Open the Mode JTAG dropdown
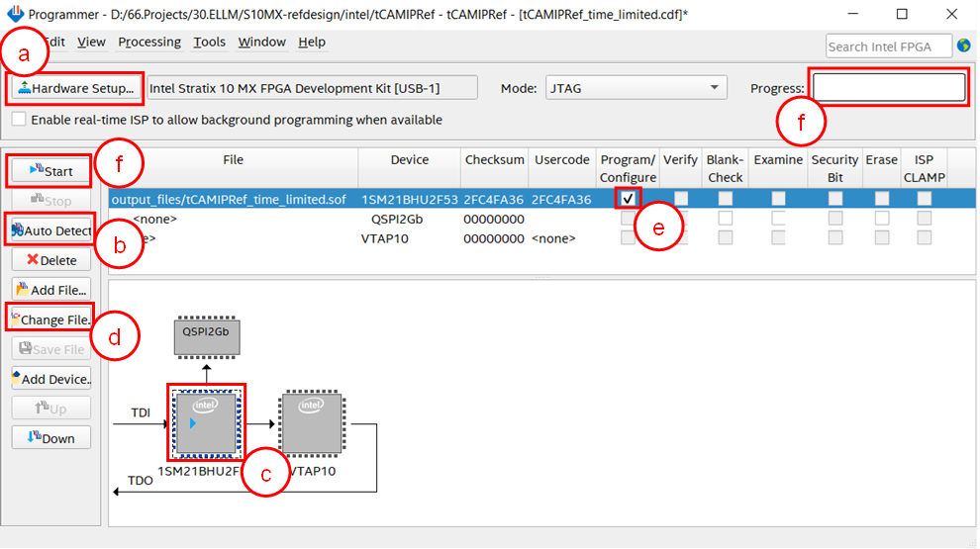The height and width of the screenshot is (549, 980). 636,88
